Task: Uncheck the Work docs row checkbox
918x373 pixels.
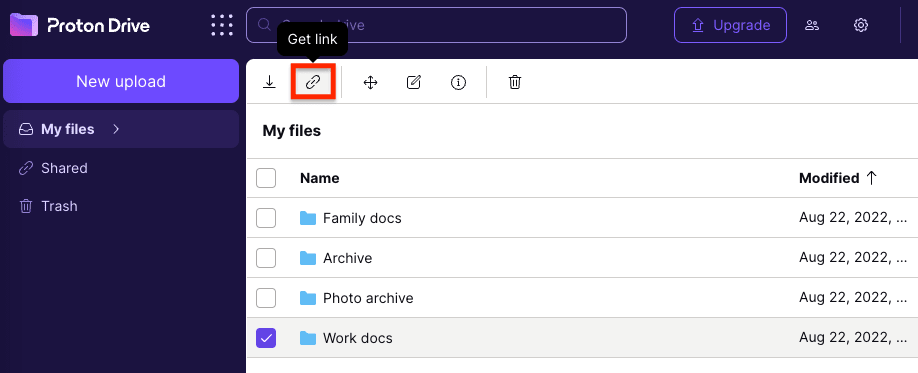Action: [266, 338]
